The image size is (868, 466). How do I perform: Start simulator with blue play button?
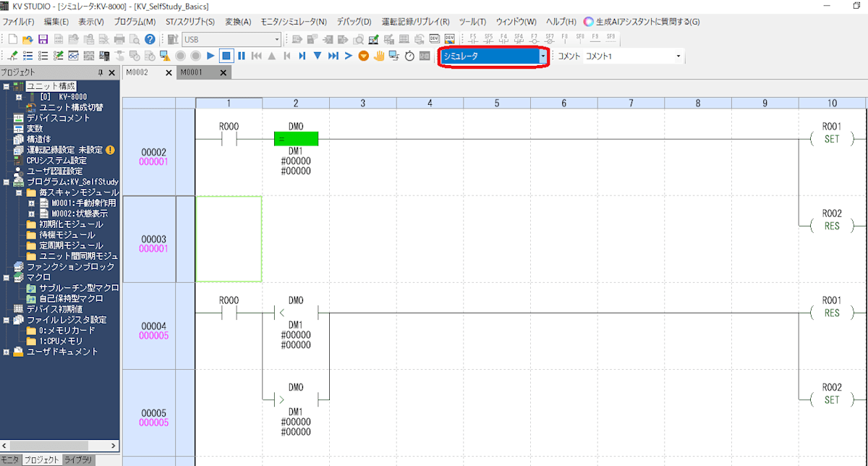point(210,56)
